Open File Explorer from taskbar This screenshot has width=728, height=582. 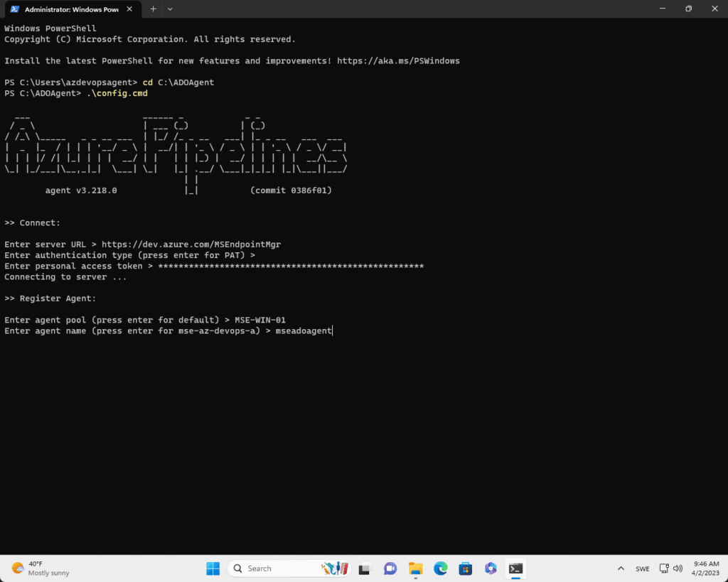[x=415, y=568]
